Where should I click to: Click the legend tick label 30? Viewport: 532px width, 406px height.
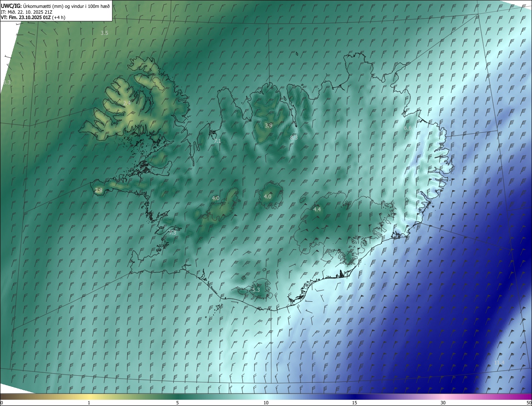pyautogui.click(x=443, y=403)
